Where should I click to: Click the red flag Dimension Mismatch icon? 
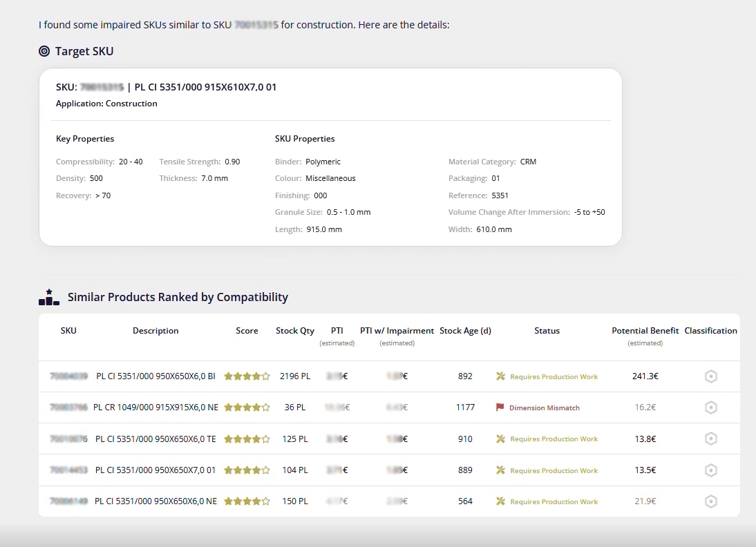tap(499, 407)
